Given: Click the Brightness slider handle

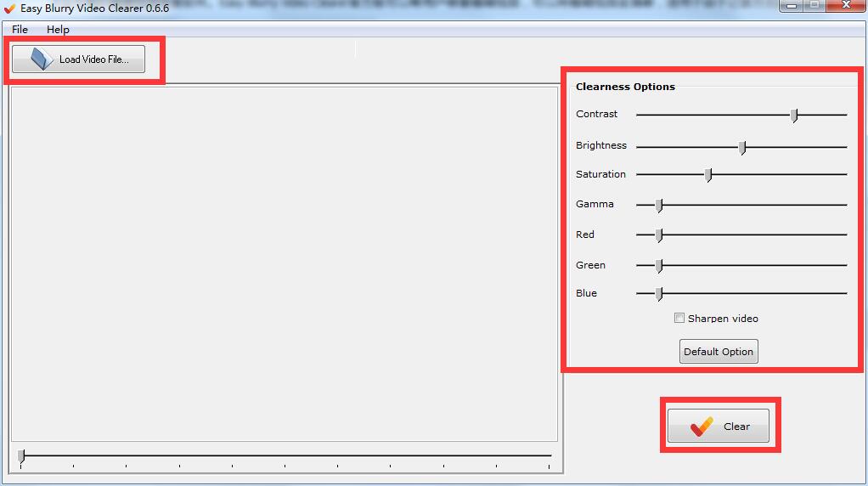Looking at the screenshot, I should click(742, 147).
